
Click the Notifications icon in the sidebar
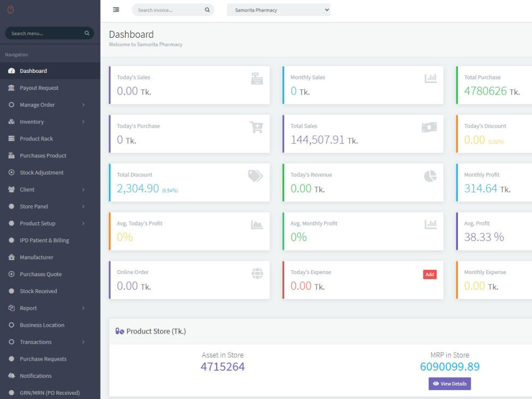click(x=12, y=376)
